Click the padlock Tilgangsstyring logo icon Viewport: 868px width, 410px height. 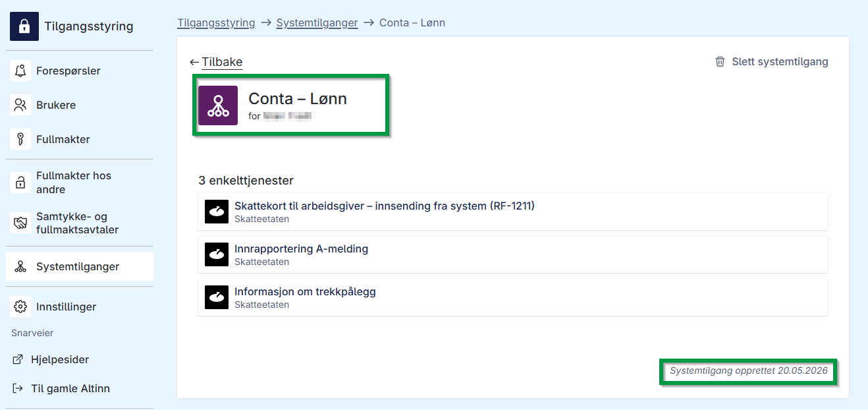(x=24, y=26)
